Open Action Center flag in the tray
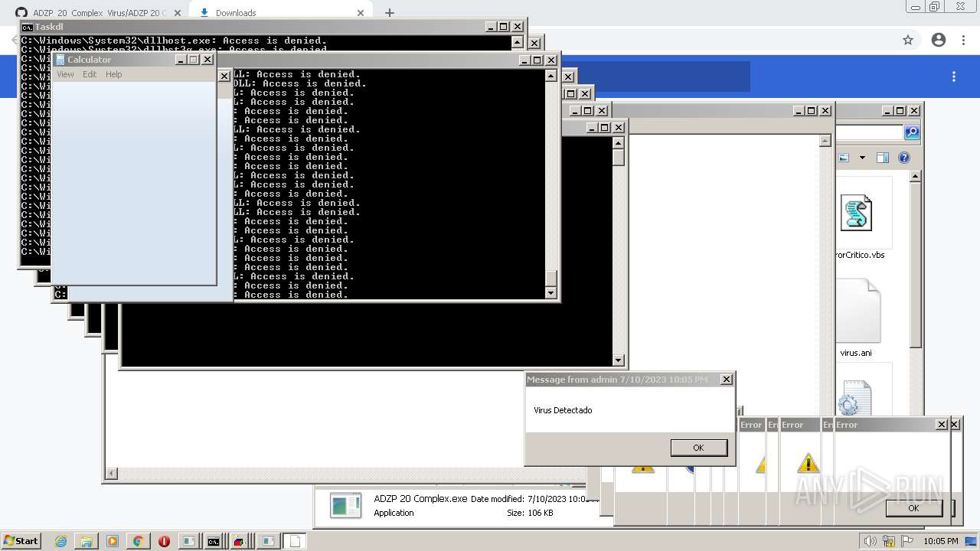Image resolution: width=980 pixels, height=551 pixels. [x=907, y=541]
